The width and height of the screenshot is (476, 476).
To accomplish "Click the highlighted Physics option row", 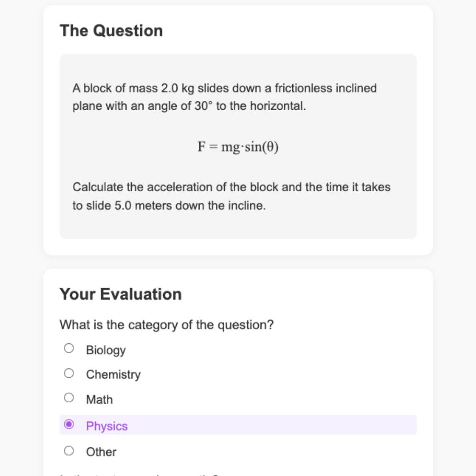I will [238, 425].
